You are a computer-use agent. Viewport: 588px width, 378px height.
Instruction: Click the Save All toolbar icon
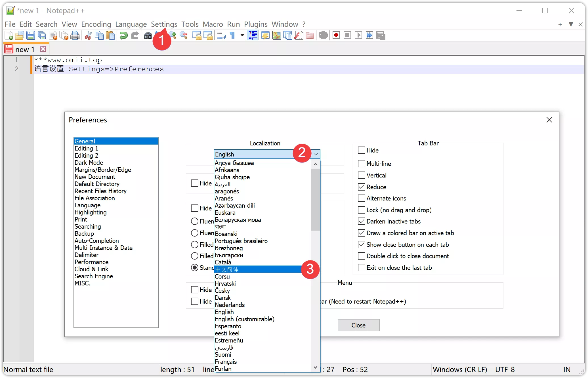point(42,35)
